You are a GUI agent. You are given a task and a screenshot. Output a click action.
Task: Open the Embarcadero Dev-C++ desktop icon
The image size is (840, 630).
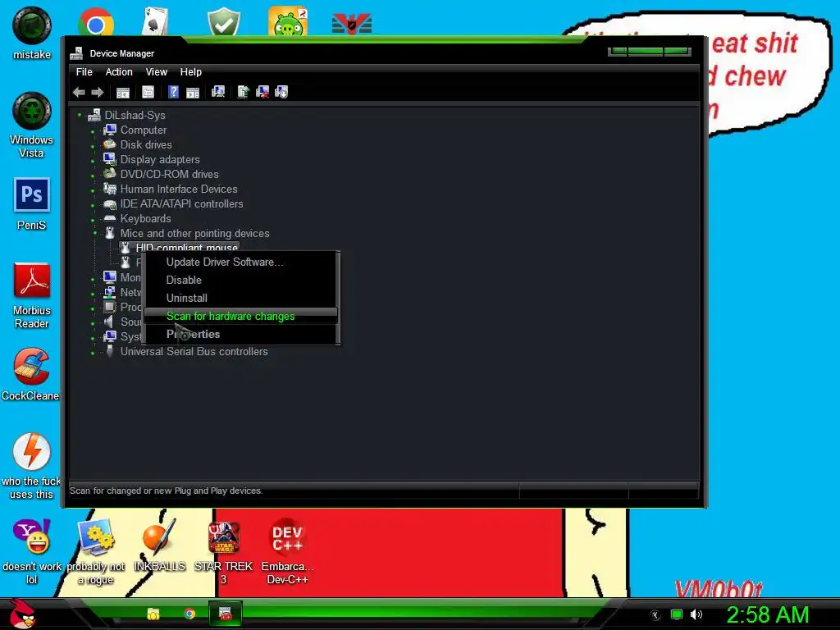(287, 536)
